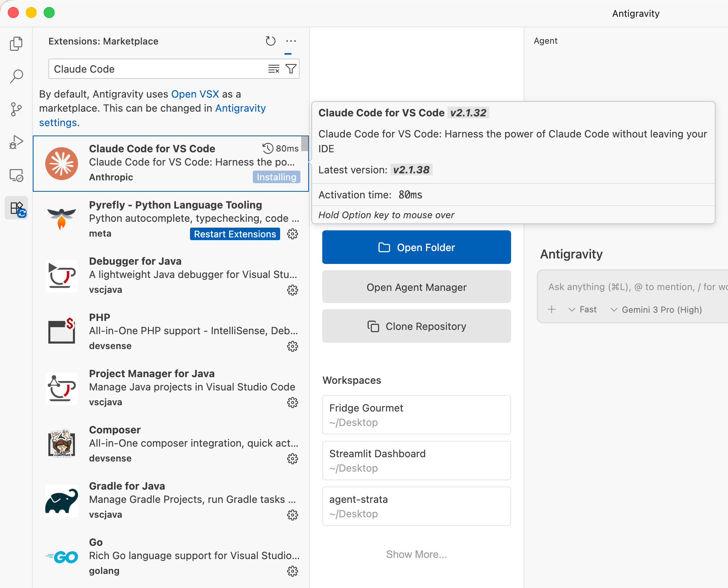This screenshot has height=588, width=728.
Task: Select the Debugger for Java title
Action: click(x=135, y=261)
